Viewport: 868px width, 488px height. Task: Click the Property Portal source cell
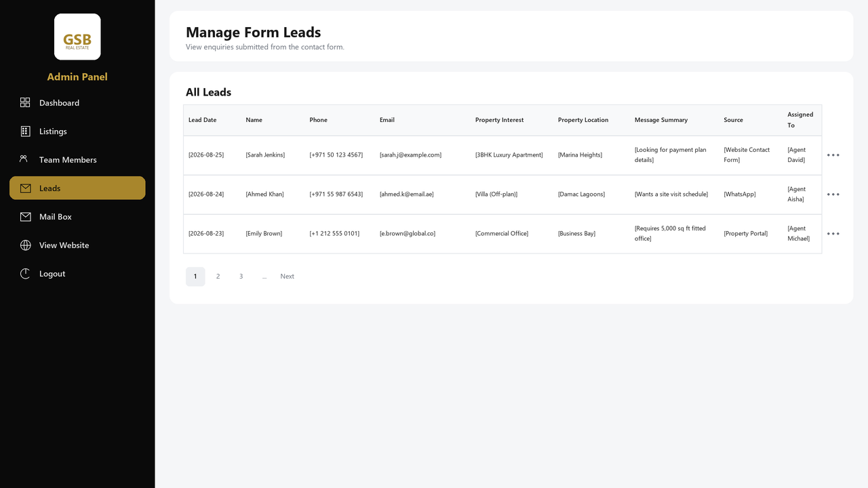tap(746, 234)
